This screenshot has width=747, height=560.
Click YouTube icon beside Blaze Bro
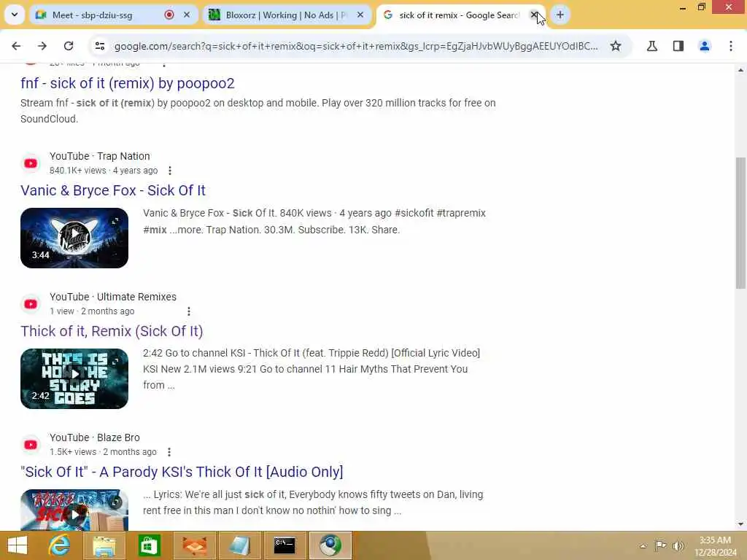point(31,445)
